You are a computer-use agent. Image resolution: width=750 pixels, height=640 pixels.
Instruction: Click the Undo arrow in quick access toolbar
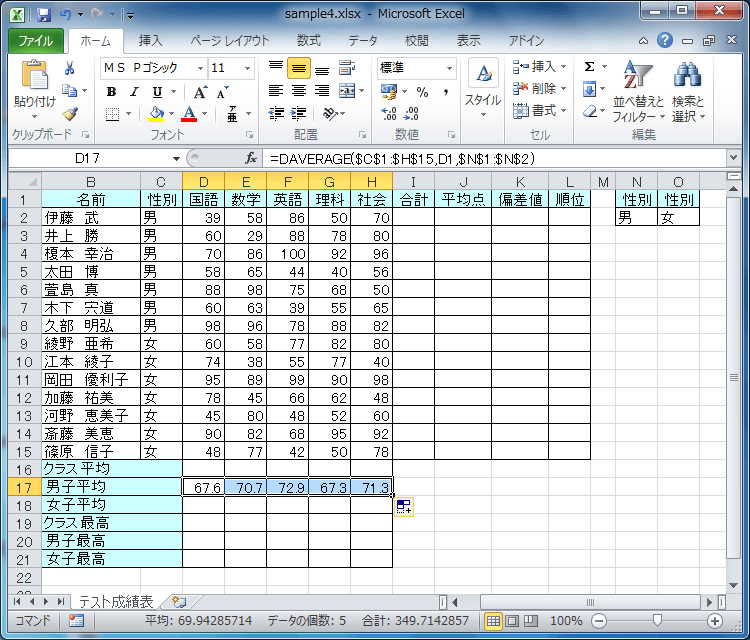coord(66,14)
